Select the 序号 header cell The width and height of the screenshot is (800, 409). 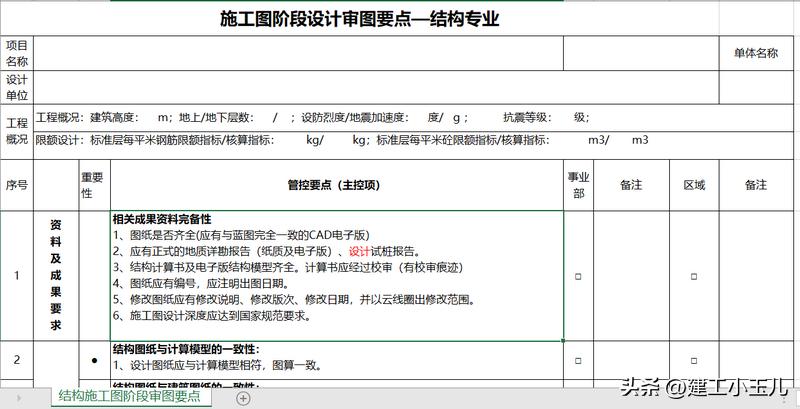[17, 185]
